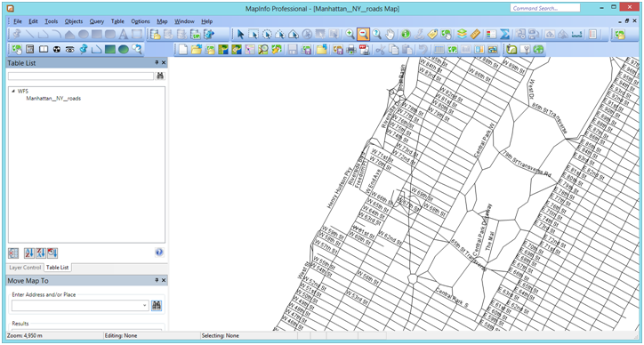Select the arrow Select tool
The width and height of the screenshot is (644, 345).
tap(241, 35)
